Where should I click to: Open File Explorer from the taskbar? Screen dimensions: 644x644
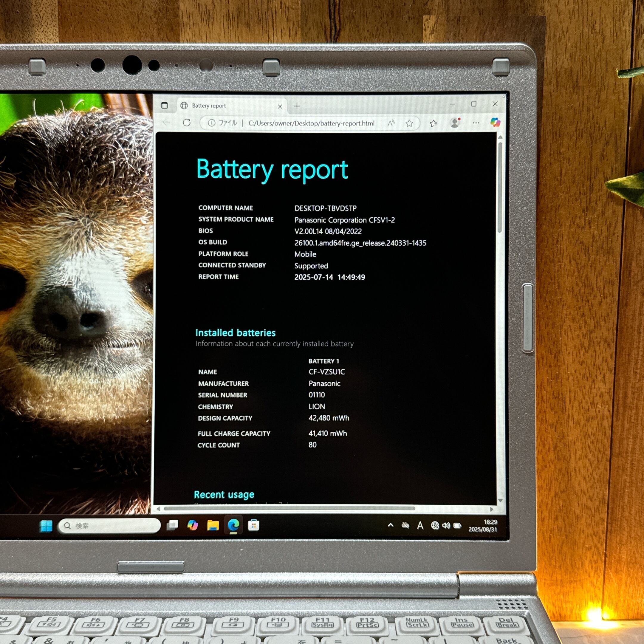point(213,526)
